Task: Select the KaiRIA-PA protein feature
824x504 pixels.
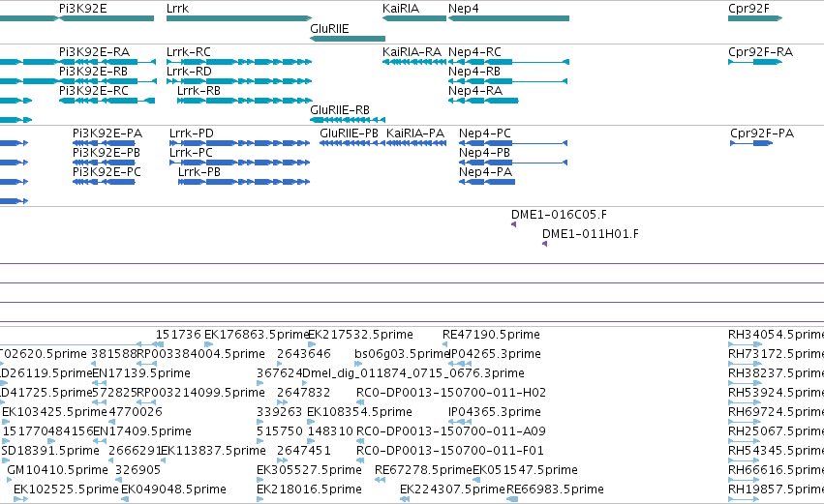Action: pos(416,143)
